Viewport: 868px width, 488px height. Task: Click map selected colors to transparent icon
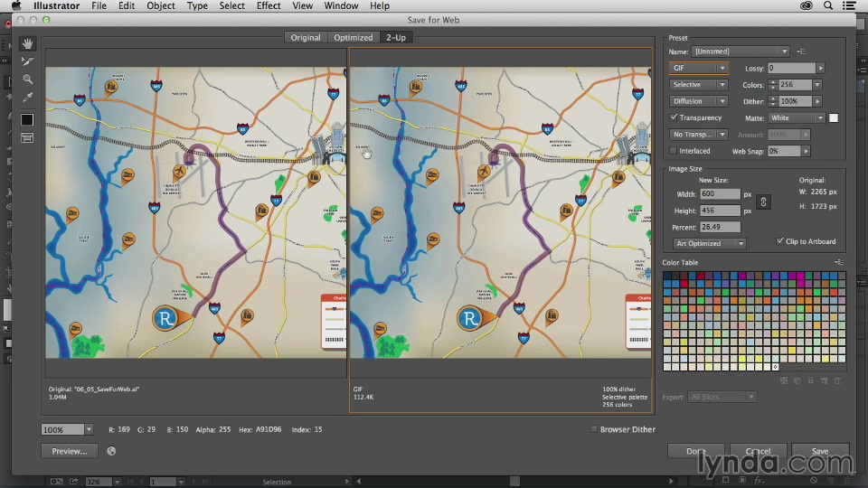(x=784, y=380)
